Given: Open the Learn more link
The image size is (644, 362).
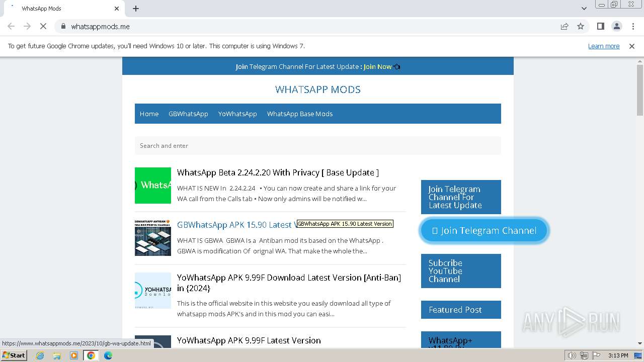Looking at the screenshot, I should (x=604, y=46).
